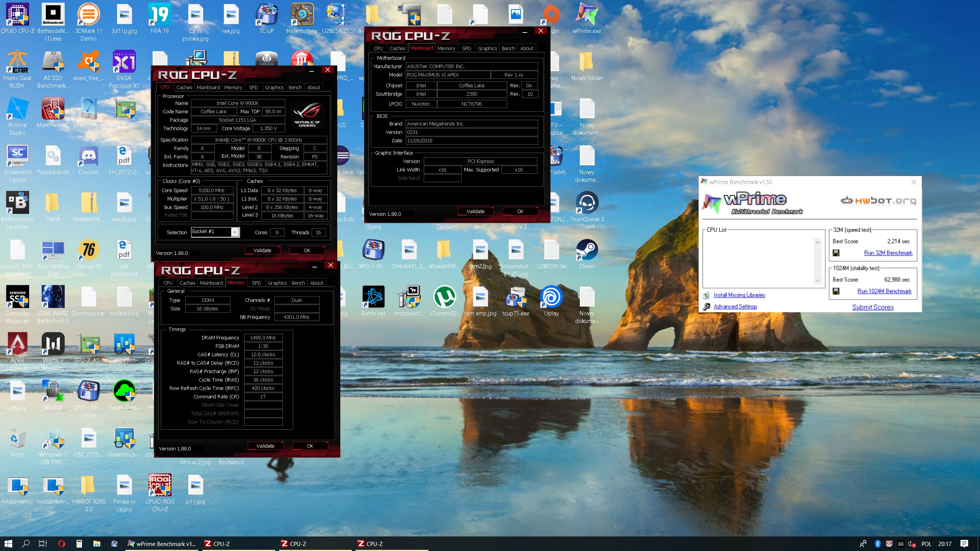Open the Roblox Studio desktop icon
This screenshot has height=551, width=980.
(x=17, y=116)
